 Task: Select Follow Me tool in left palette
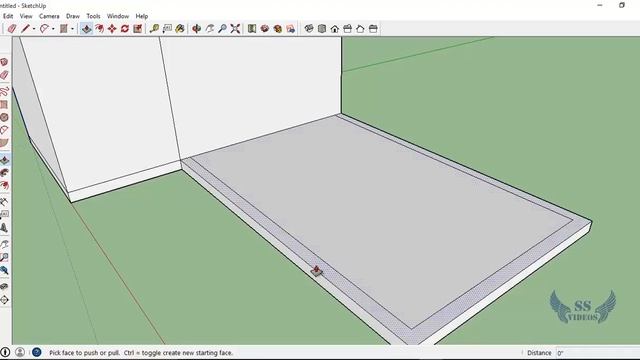(4, 173)
